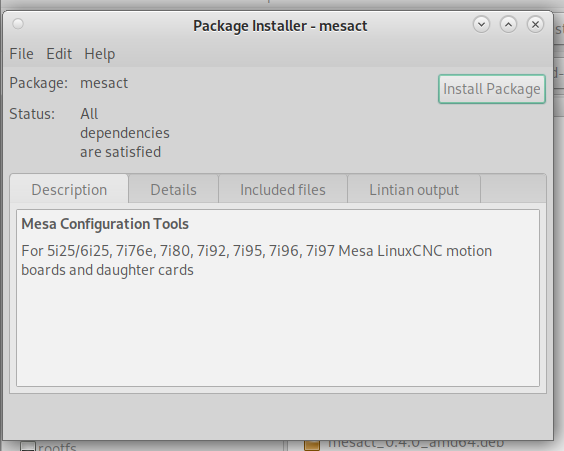Viewport: 564px width, 451px height.
Task: Click the Mesa Configuration Tools heading
Action: point(105,224)
